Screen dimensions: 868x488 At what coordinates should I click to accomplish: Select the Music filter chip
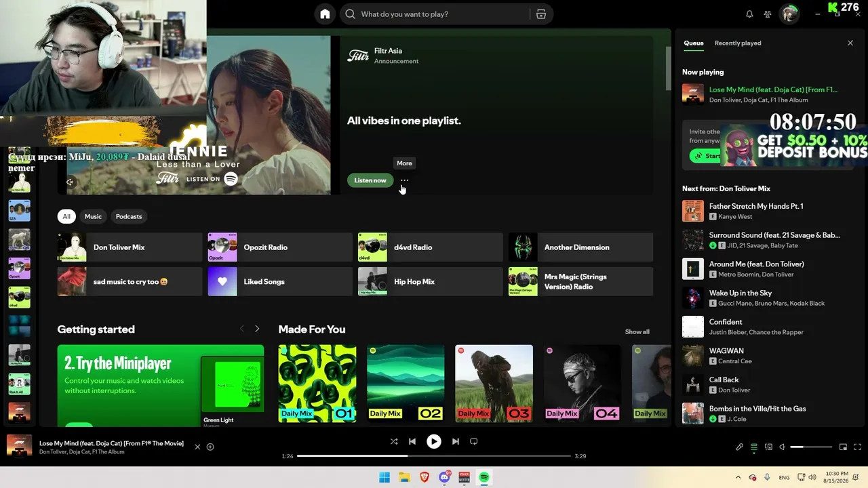93,216
